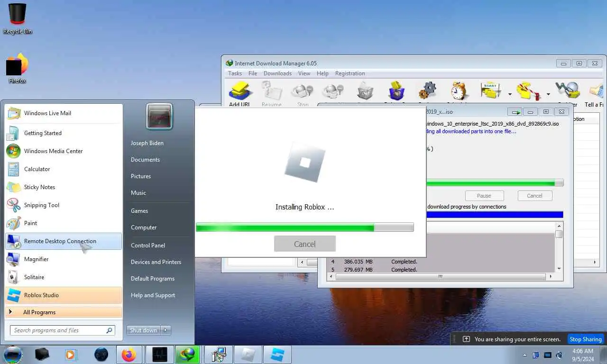Open Sticky Notes from Start menu
Screen dimensions: 607x364
click(63, 187)
